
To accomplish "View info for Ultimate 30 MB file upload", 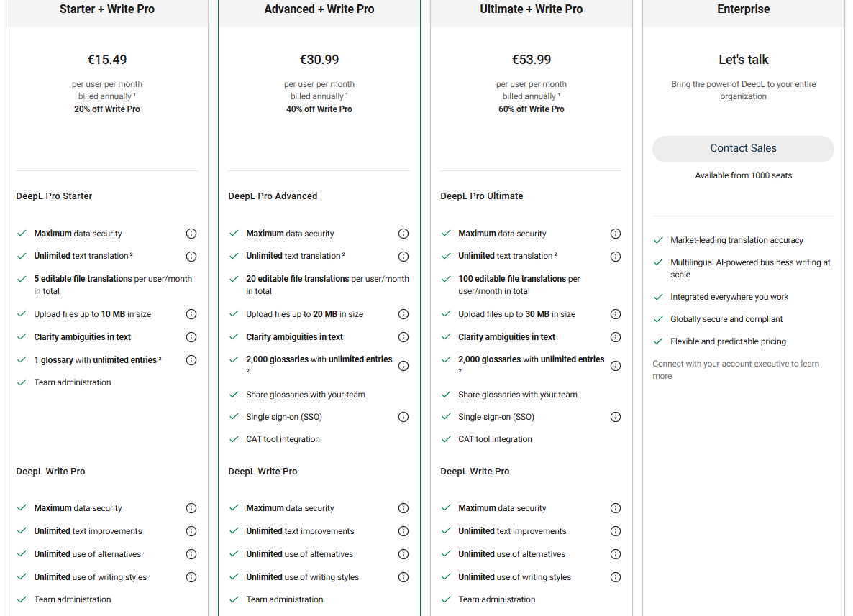I will [615, 314].
